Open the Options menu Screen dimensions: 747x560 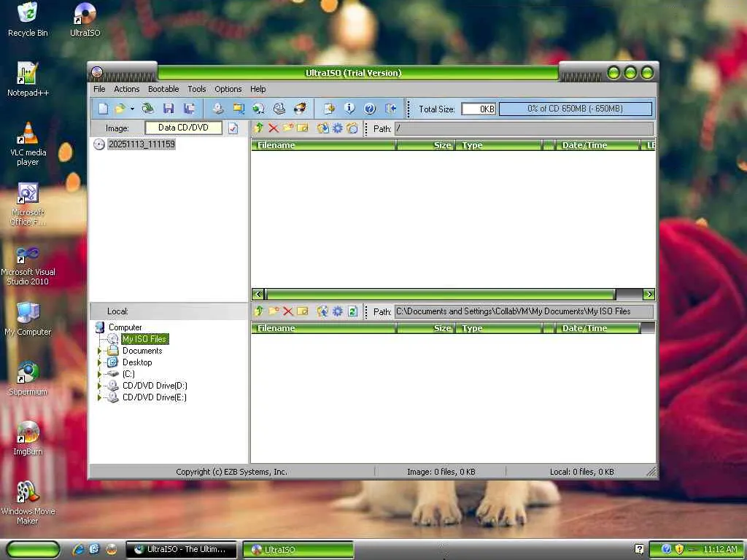228,89
